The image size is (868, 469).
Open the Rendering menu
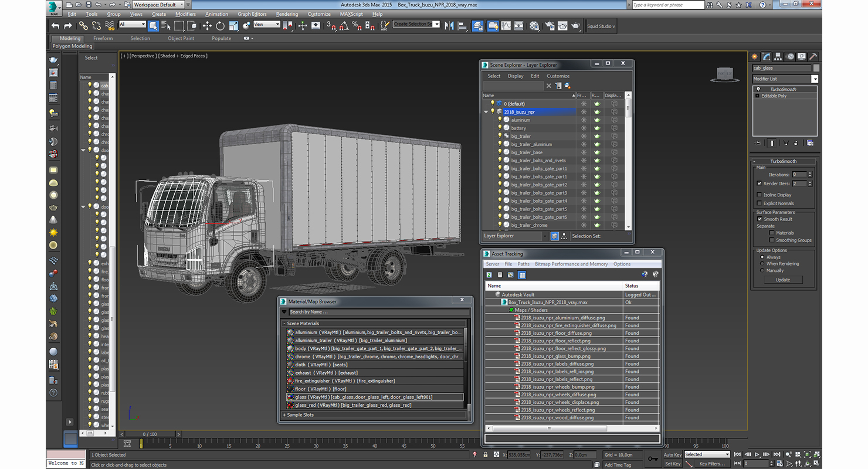pos(287,14)
